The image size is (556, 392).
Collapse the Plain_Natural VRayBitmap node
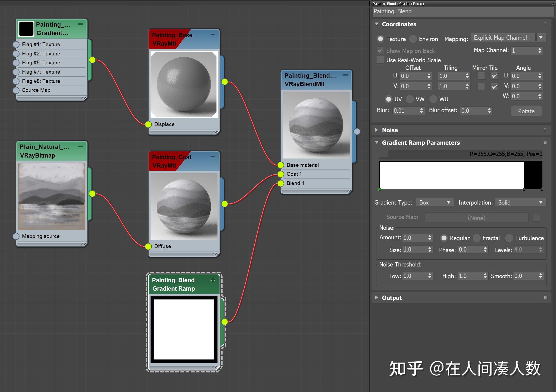[81, 146]
